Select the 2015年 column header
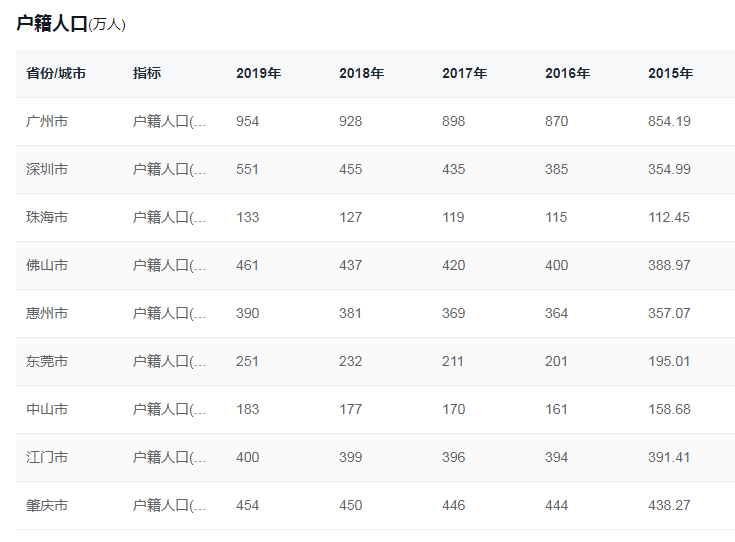Image resolution: width=735 pixels, height=542 pixels. pos(670,73)
